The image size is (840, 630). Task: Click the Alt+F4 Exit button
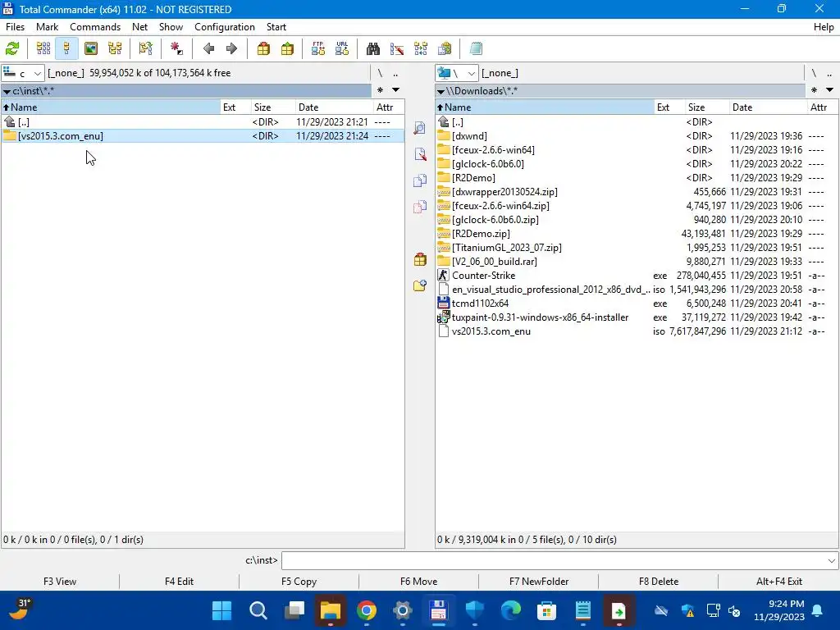(x=779, y=582)
